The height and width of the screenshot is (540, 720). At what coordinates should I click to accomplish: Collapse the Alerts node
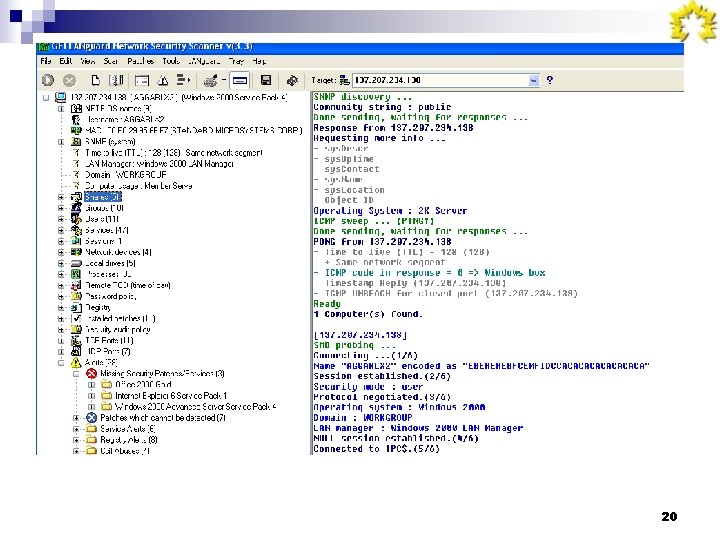coord(61,362)
